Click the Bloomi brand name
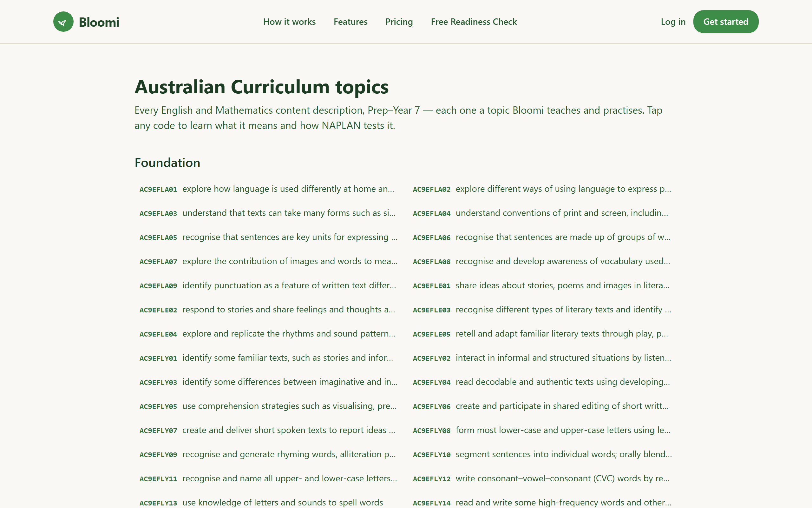812x508 pixels. click(x=99, y=22)
